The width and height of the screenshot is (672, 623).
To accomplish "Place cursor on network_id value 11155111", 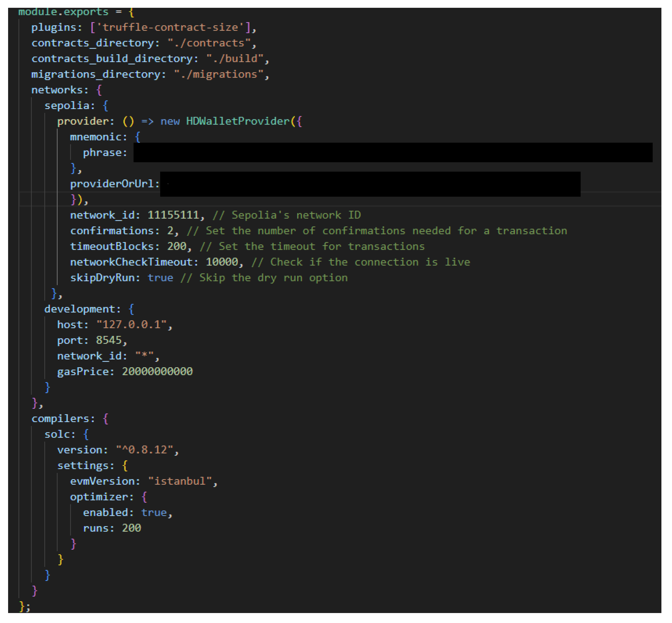I will [173, 215].
